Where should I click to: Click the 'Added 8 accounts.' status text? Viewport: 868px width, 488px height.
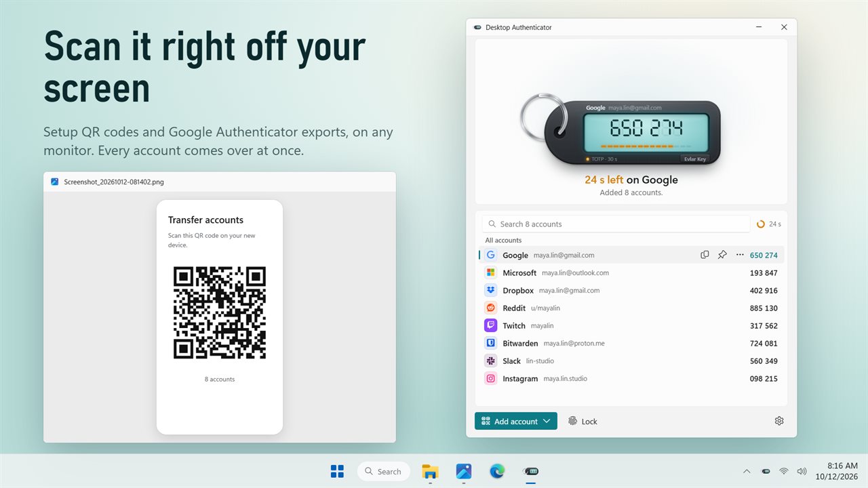tap(631, 192)
